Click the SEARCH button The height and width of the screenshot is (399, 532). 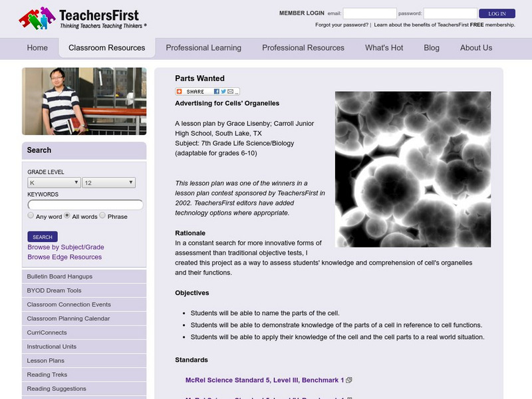[x=43, y=237]
